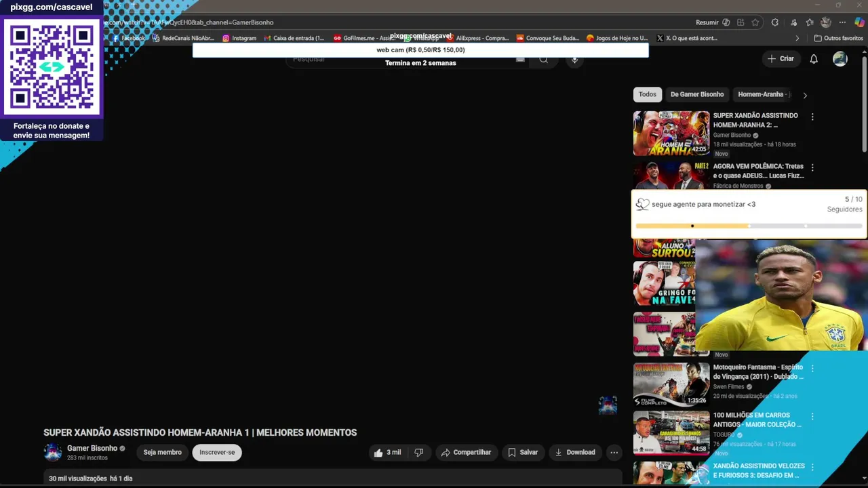Dislike the video with thumbs down
868x488 pixels.
(x=419, y=453)
